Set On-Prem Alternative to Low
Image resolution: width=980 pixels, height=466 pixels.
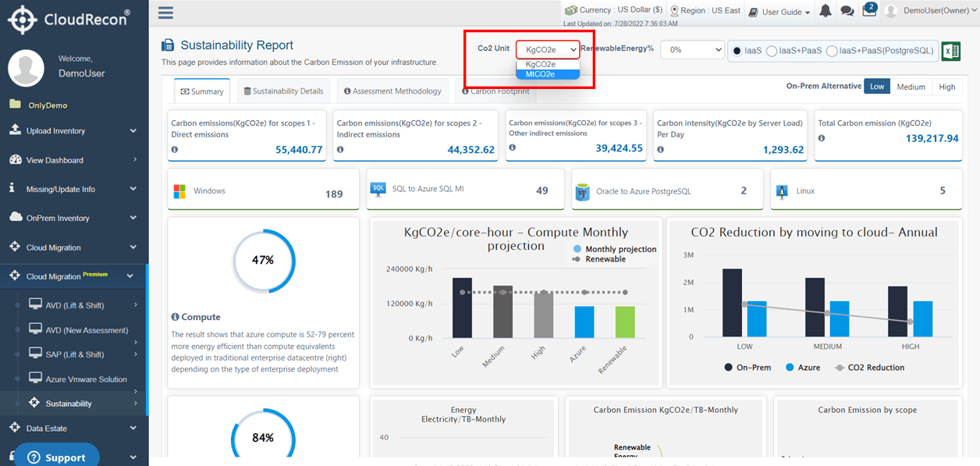click(878, 87)
